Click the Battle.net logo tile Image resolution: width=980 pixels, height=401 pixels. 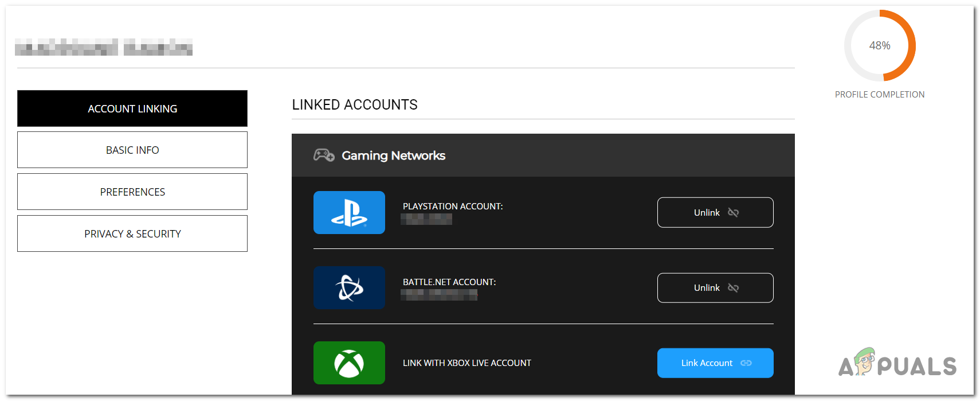pyautogui.click(x=349, y=287)
